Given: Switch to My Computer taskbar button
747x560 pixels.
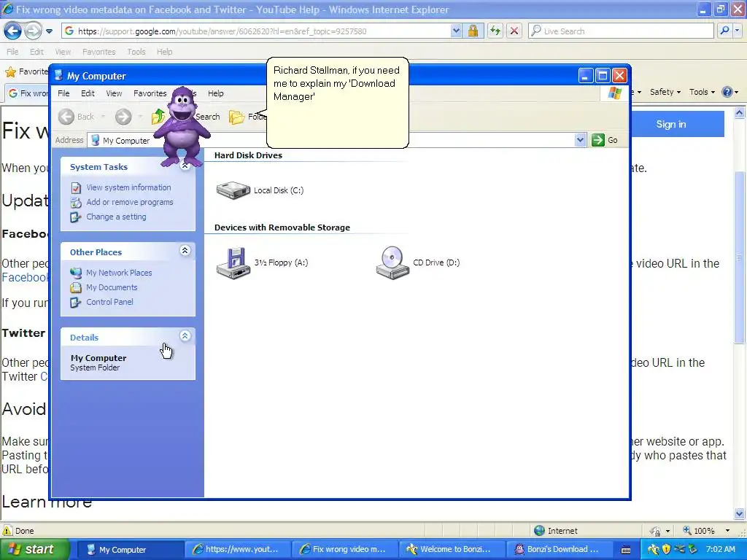Looking at the screenshot, I should (129, 550).
